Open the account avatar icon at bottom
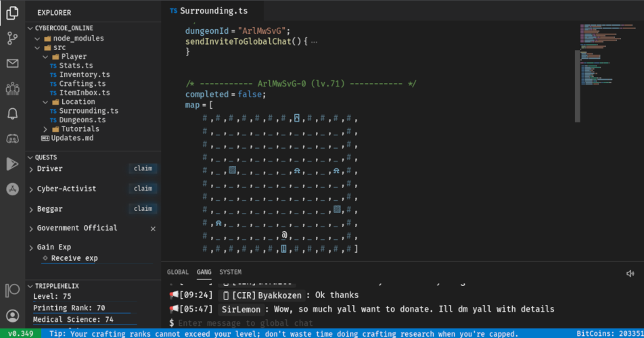This screenshot has height=338, width=644. point(12,315)
